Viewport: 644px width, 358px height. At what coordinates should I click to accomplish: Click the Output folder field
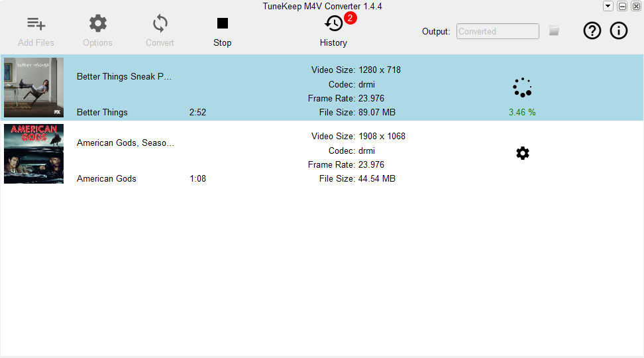498,31
